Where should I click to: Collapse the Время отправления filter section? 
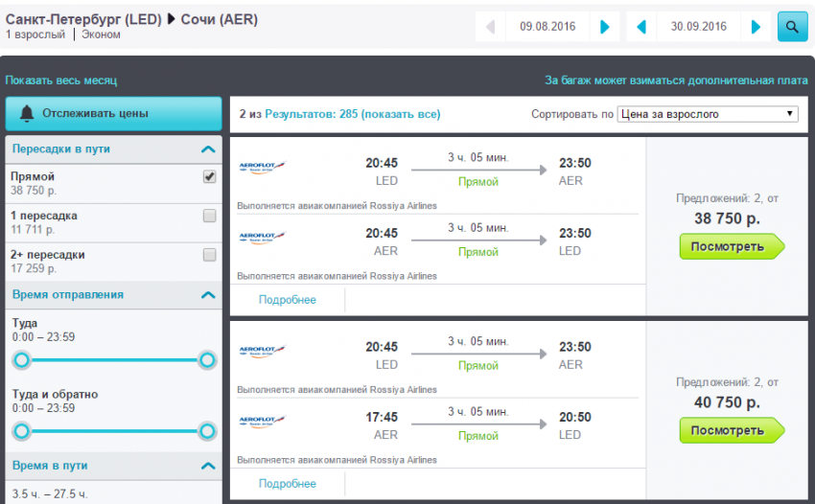207,295
